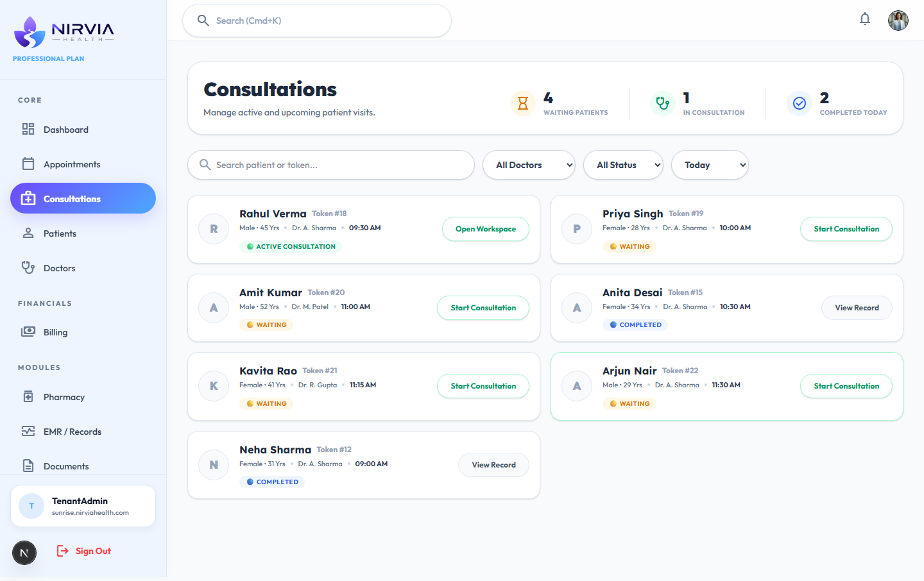The image size is (924, 581).
Task: Click Kavita Rao's K avatar
Action: click(x=214, y=386)
